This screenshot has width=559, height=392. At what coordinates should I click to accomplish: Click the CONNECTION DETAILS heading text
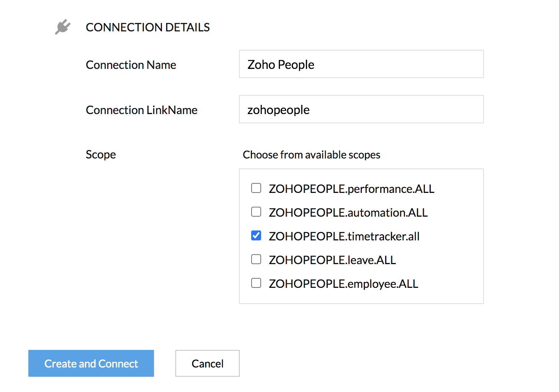tap(148, 27)
